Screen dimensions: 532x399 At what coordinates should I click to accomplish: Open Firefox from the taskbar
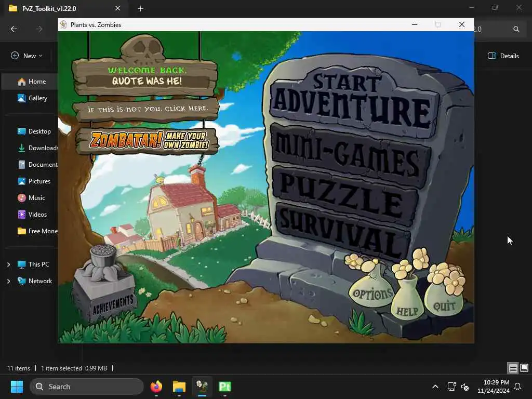(156, 387)
